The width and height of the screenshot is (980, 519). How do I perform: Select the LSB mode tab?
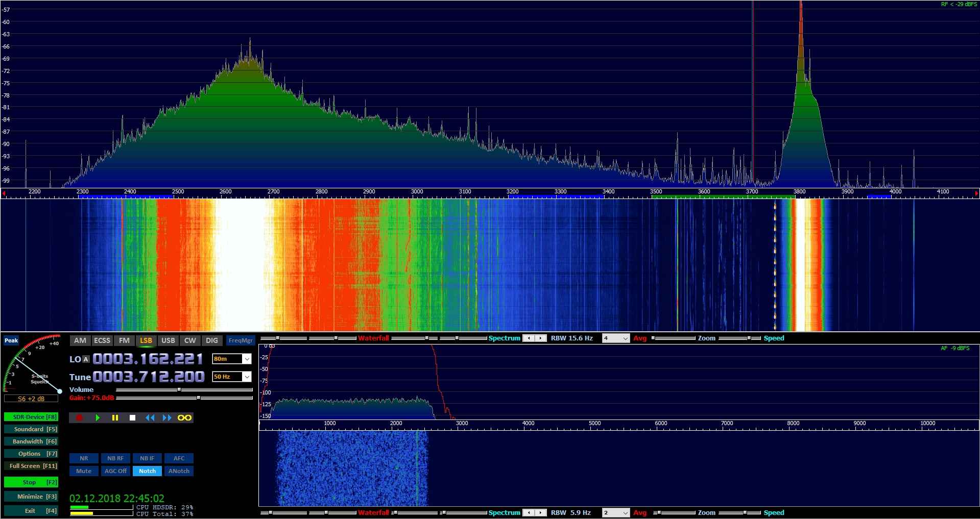[x=146, y=340]
